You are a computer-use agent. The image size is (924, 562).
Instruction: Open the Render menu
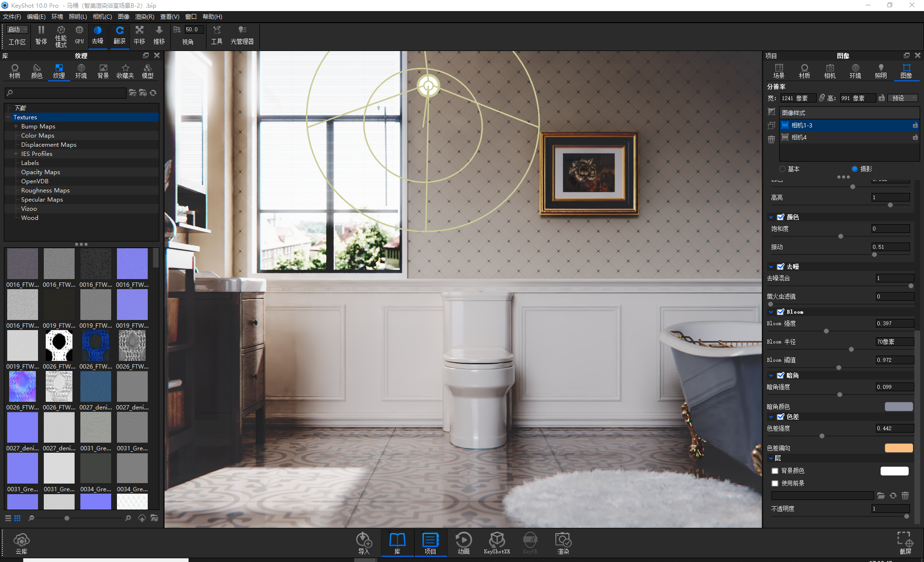[144, 17]
